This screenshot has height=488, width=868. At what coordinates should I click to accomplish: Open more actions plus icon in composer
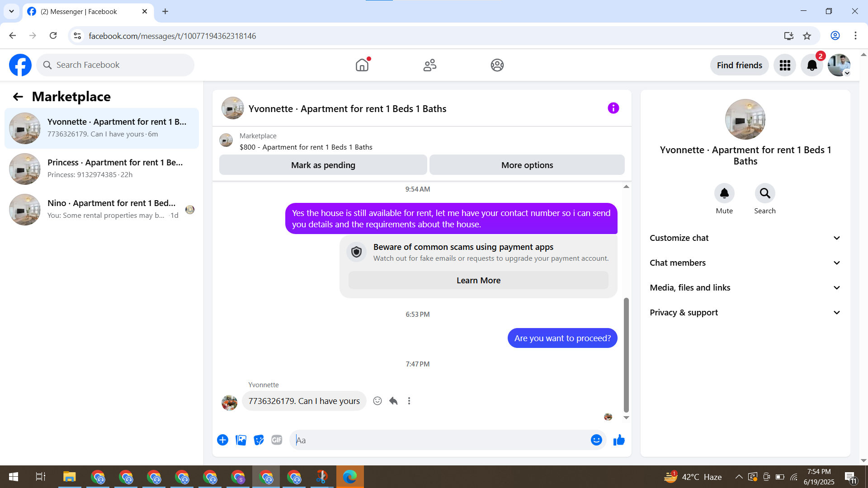222,440
